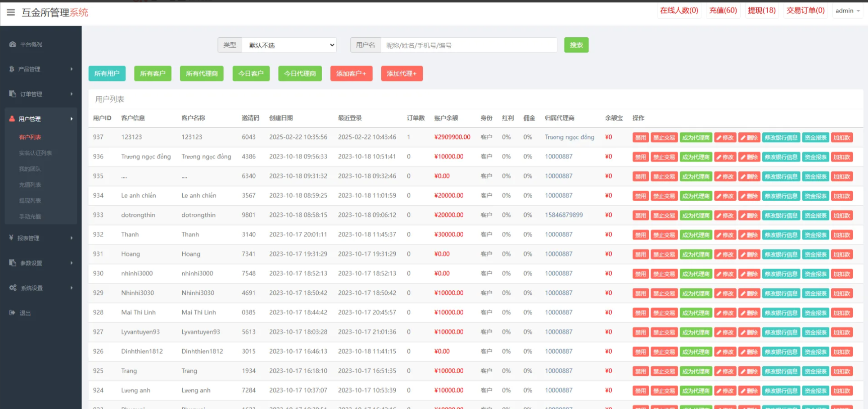Click the clipboard icon beside 订单管理
The width and height of the screenshot is (868, 409).
point(13,94)
